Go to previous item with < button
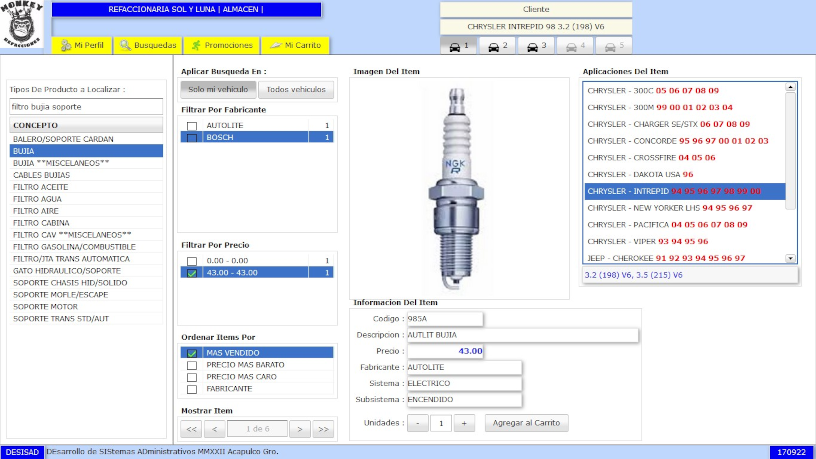 (x=214, y=429)
